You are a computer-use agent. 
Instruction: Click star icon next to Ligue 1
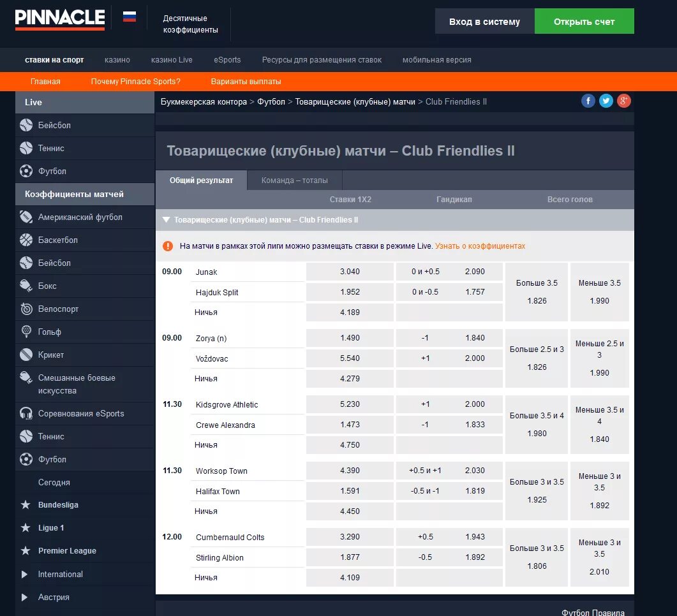coord(26,527)
